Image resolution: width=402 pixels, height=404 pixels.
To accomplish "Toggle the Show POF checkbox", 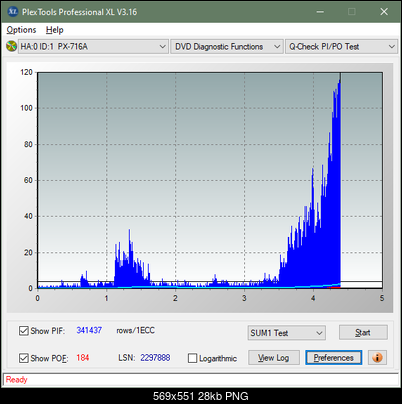I will tap(24, 358).
